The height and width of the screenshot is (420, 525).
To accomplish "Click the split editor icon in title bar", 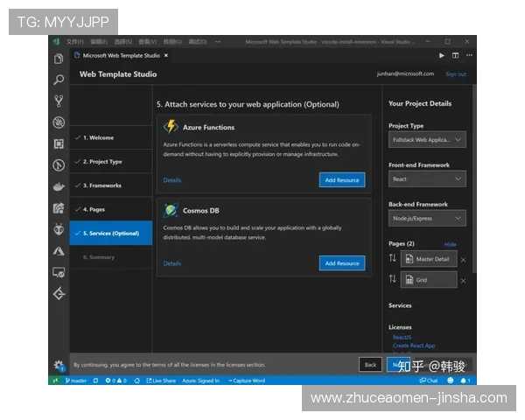I will (x=454, y=55).
